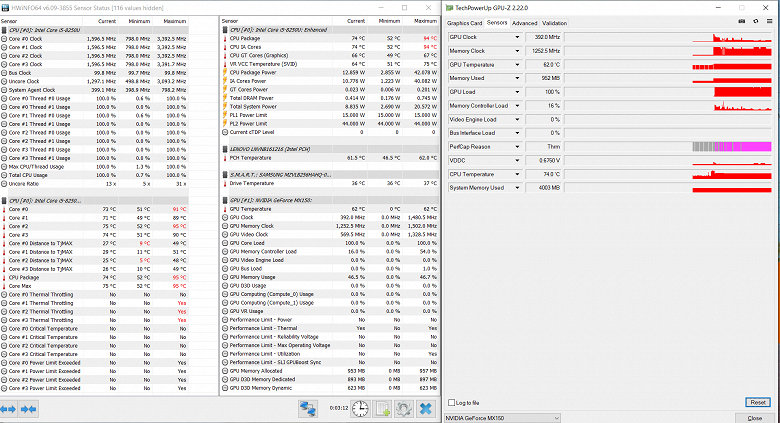Click Memory Controller Load value 16 % in GPU-Z
The image size is (780, 423).
(544, 106)
